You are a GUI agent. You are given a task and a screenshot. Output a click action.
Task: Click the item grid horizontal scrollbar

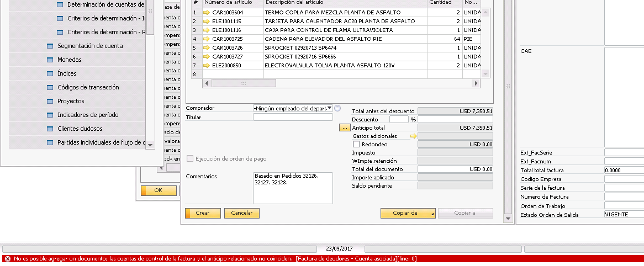tap(244, 83)
